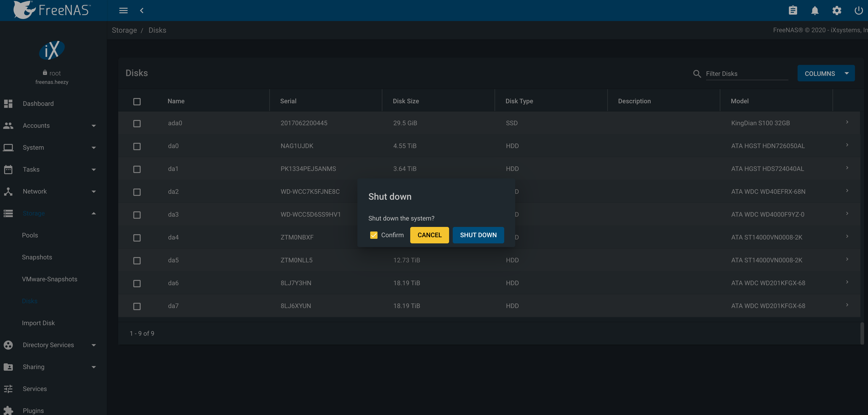
Task: Click the Filter Disks input field
Action: [747, 73]
